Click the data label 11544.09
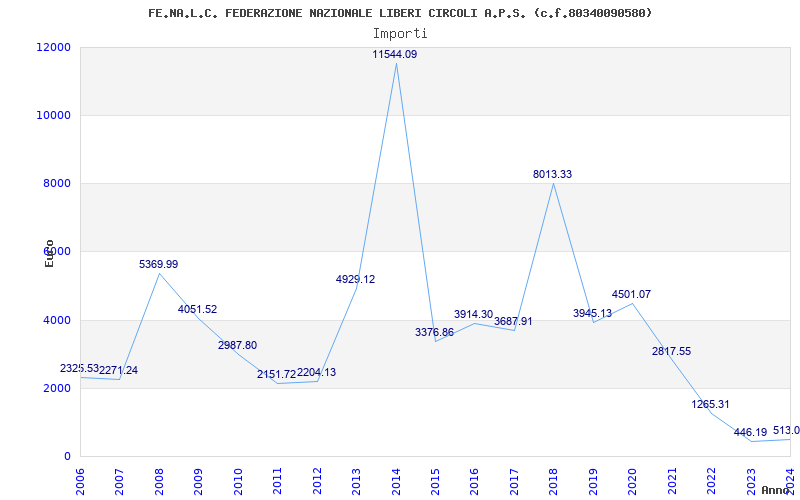Screen dimensions: 800x500 [x=394, y=54]
